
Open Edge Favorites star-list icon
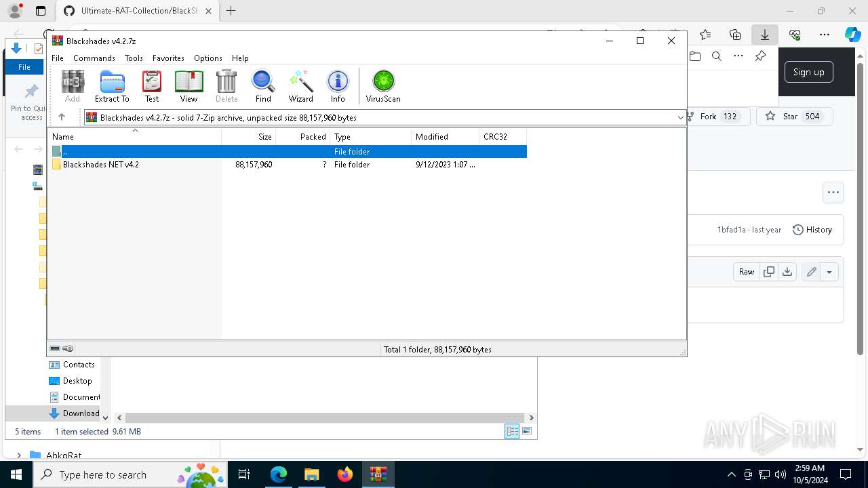(x=705, y=35)
